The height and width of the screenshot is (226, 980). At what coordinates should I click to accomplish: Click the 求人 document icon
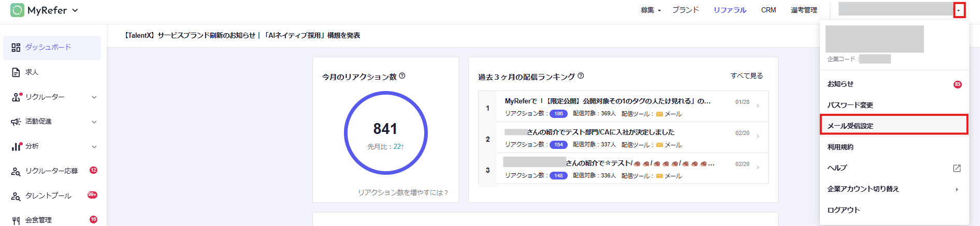16,72
